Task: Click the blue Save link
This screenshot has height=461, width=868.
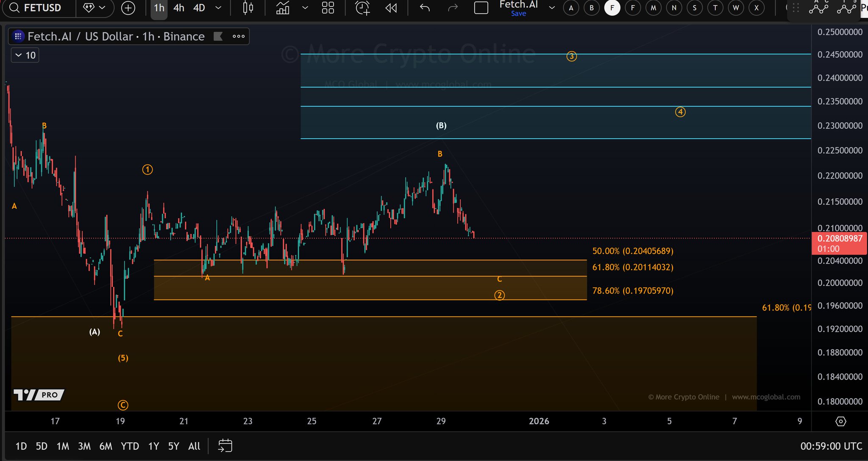Action: [518, 14]
